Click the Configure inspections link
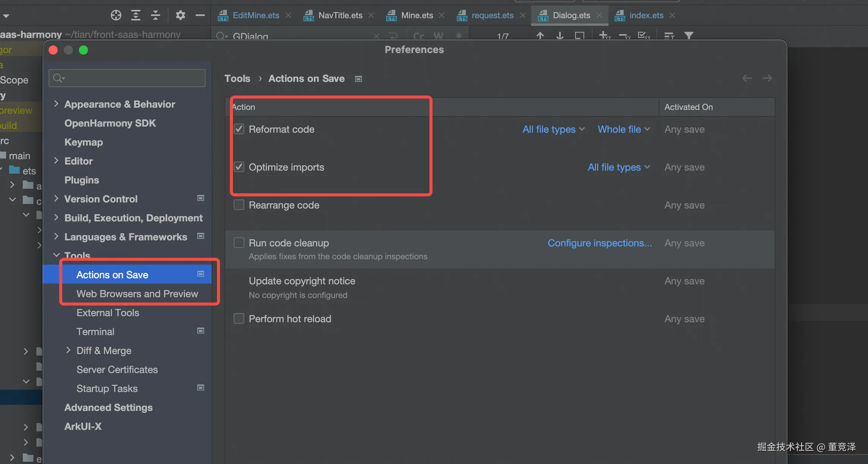Screen dimensions: 868x464 click(599, 243)
